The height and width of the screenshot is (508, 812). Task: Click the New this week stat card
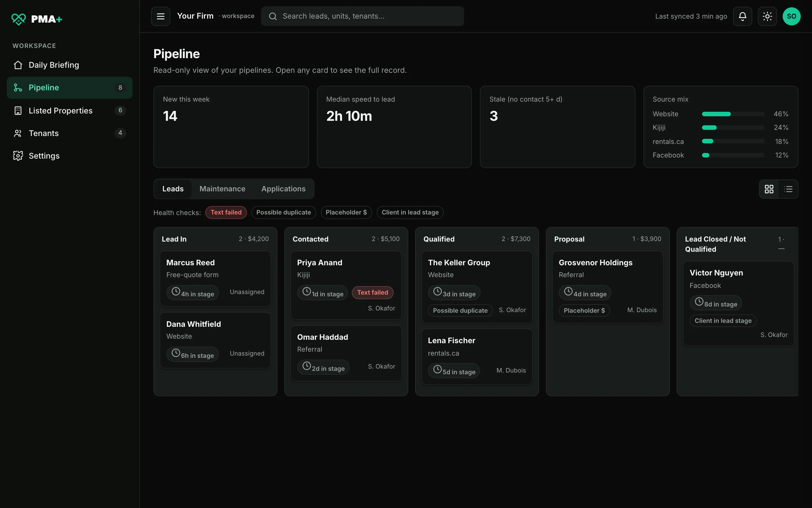[x=231, y=127]
